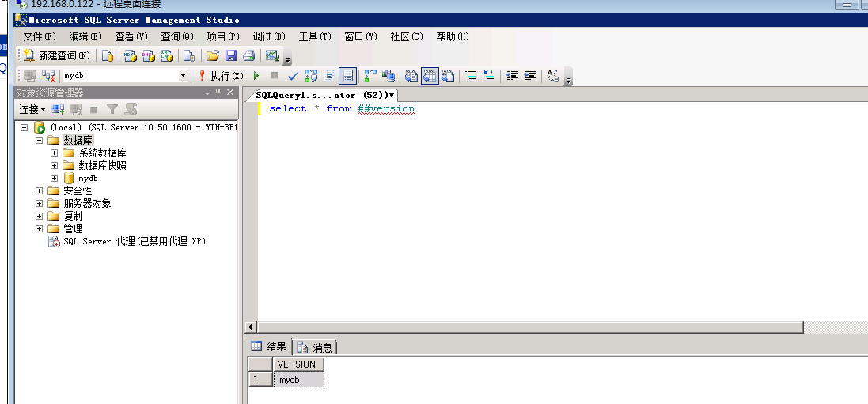The height and width of the screenshot is (404, 868).
Task: Expand the 系统数据库 folder
Action: point(55,153)
